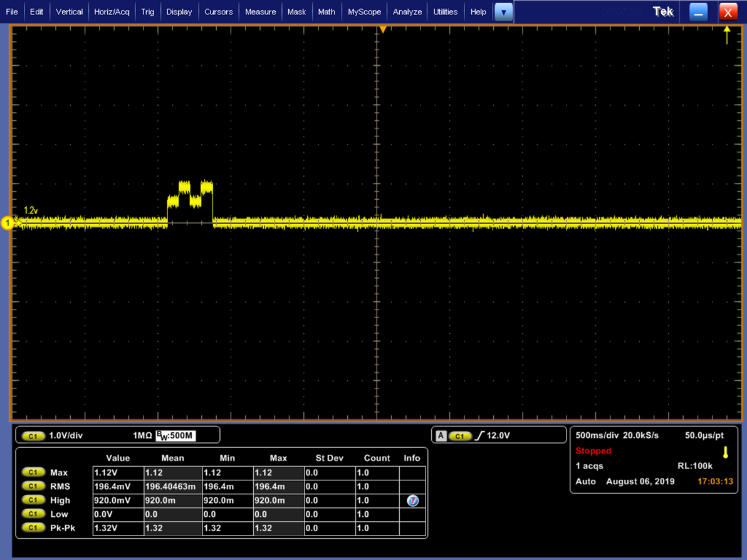Screen dimensions: 747x560
Task: Expand the blue dropdown arrow after Help
Action: pos(503,12)
